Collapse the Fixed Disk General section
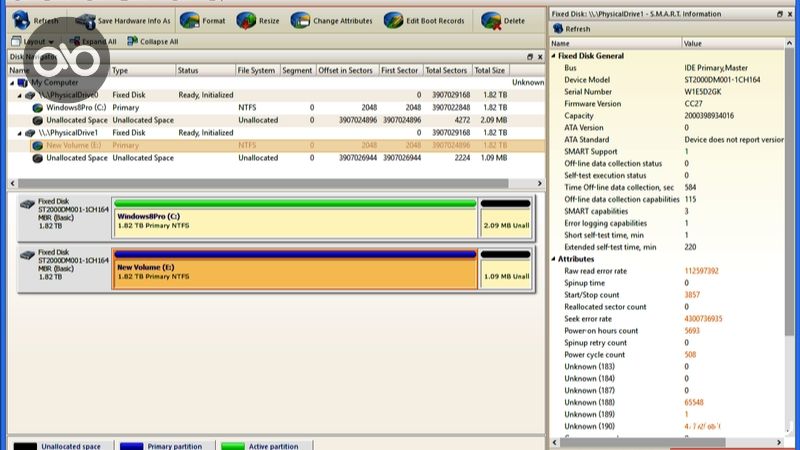Viewport: 800px width, 450px height. [x=554, y=56]
